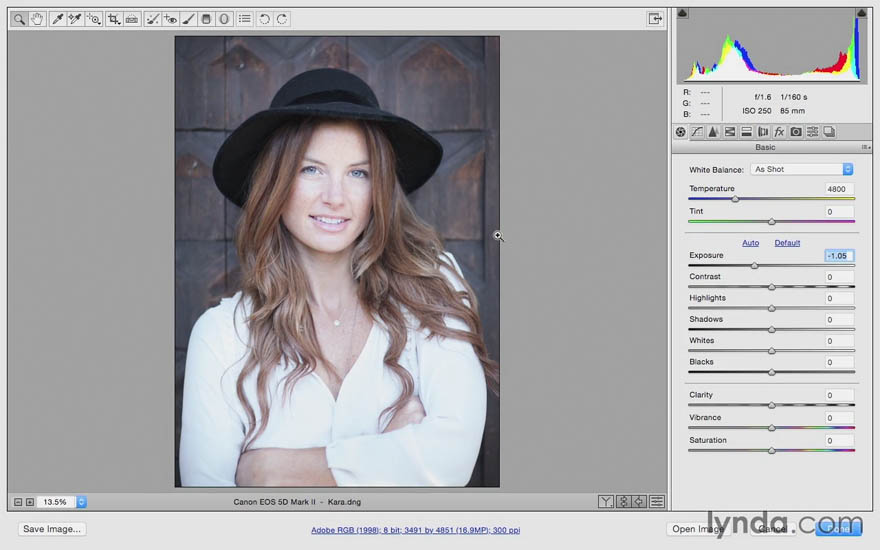Rotate image 90° clockwise
The width and height of the screenshot is (880, 550).
pos(282,20)
